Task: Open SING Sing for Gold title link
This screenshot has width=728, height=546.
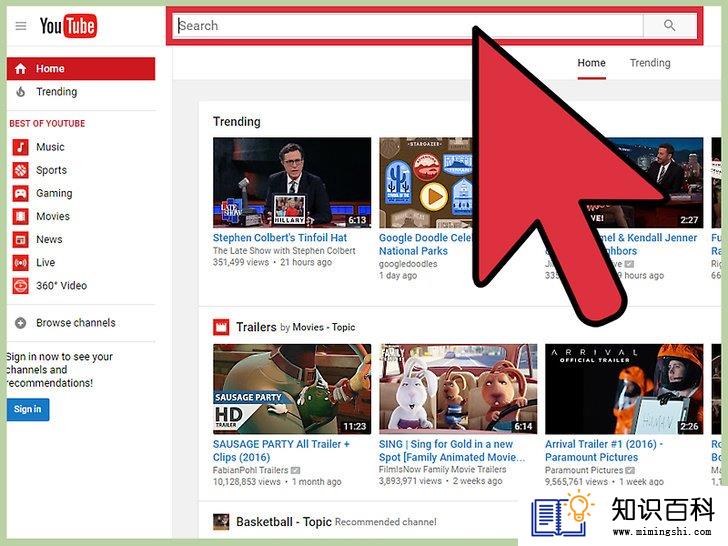Action: coord(452,451)
